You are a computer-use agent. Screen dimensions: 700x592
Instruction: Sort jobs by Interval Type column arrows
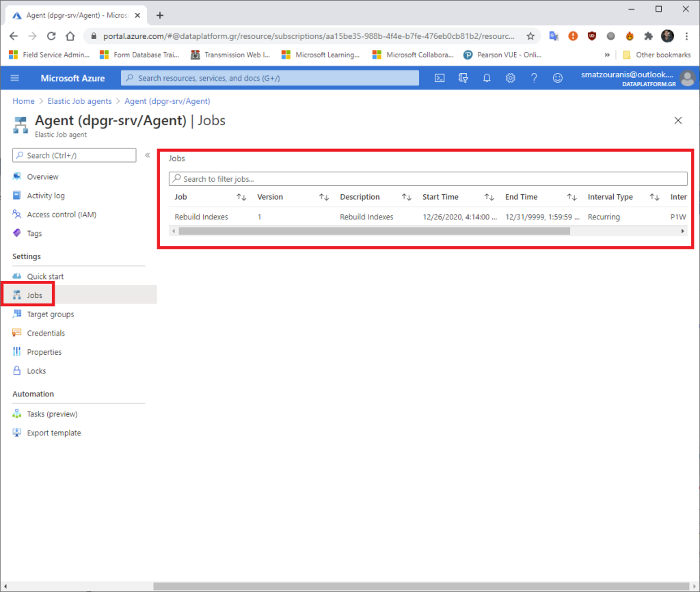tap(654, 197)
